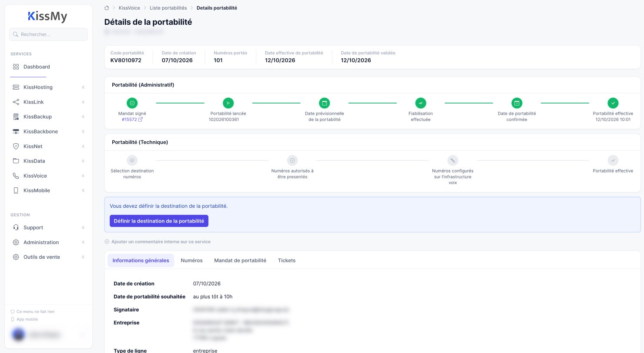Image resolution: width=644 pixels, height=353 pixels.
Task: Click the Portabilité lancée play icon
Action: 228,103
